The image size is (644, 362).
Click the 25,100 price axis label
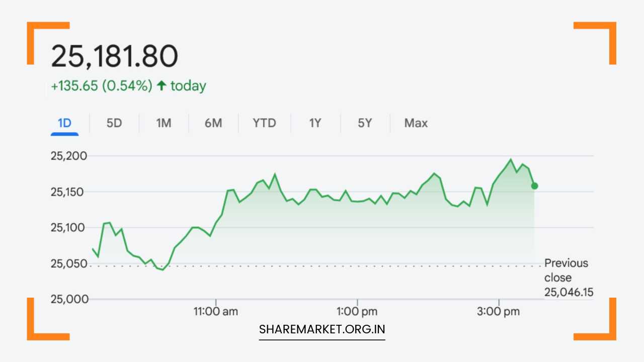point(69,228)
